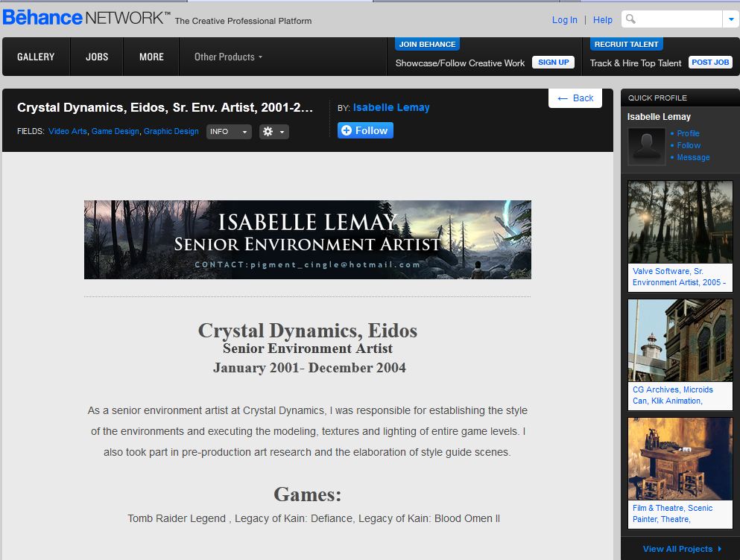Click View All Projects link
740x560 pixels.
point(682,549)
